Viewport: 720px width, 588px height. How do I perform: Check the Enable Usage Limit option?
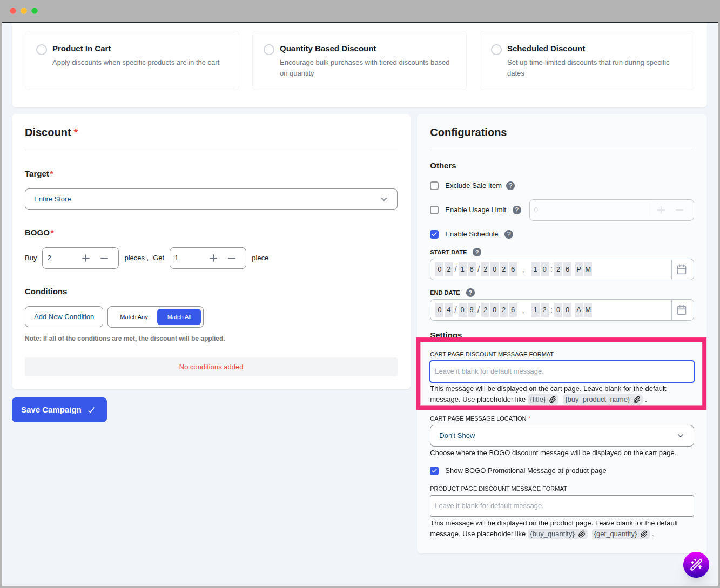coord(434,209)
